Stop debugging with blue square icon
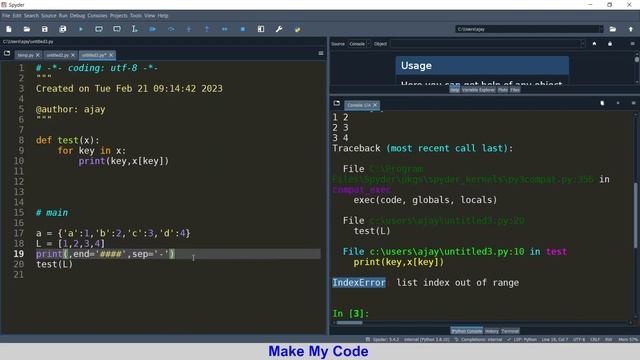This screenshot has height=360, width=640. coord(243,29)
